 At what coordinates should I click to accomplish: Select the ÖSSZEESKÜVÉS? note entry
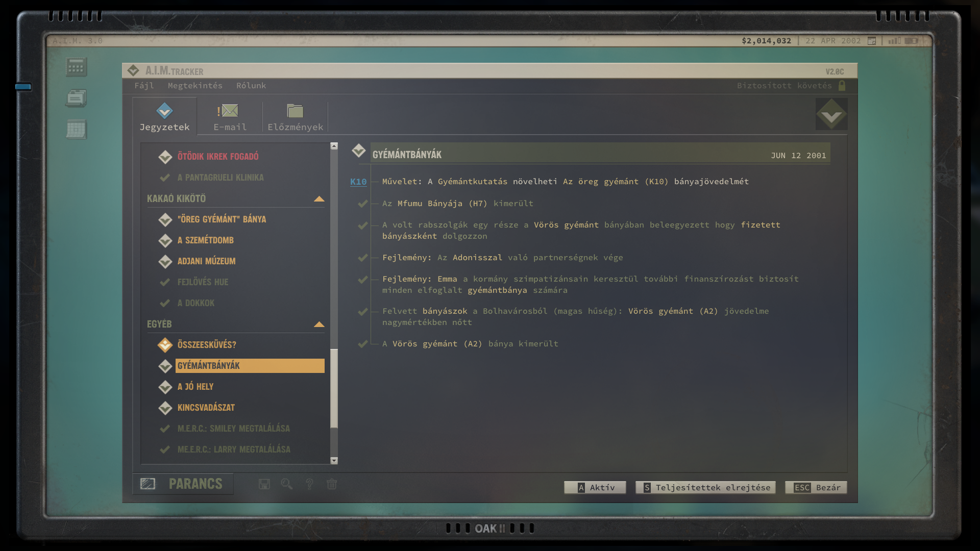(207, 345)
